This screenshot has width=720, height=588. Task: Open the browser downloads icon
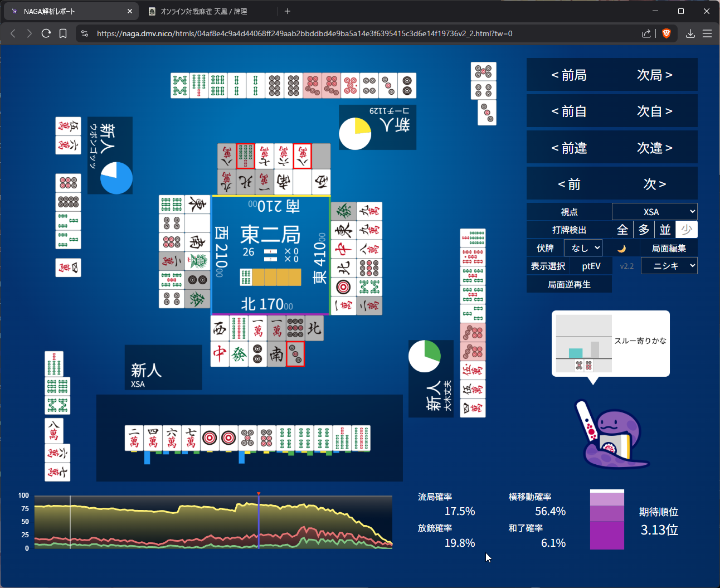pos(690,33)
